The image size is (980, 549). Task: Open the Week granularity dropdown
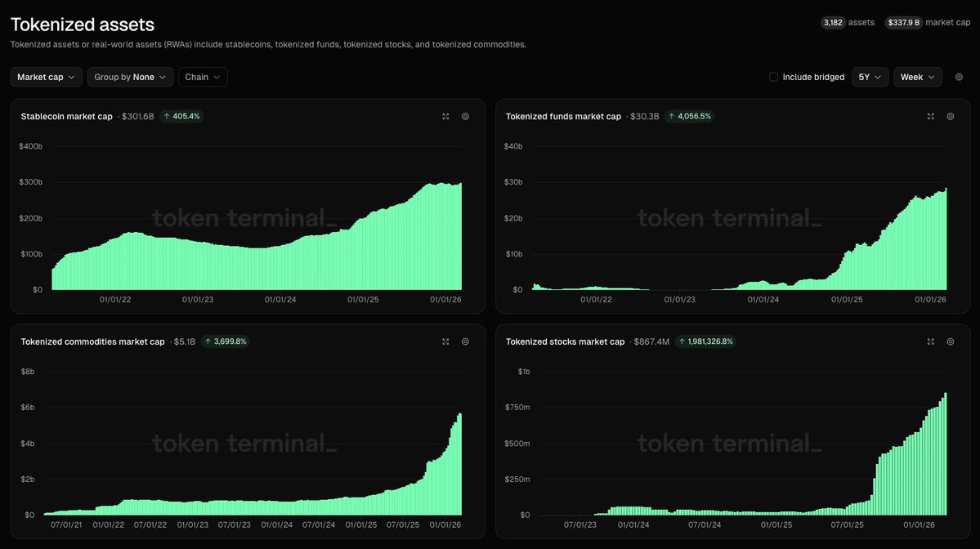(917, 76)
